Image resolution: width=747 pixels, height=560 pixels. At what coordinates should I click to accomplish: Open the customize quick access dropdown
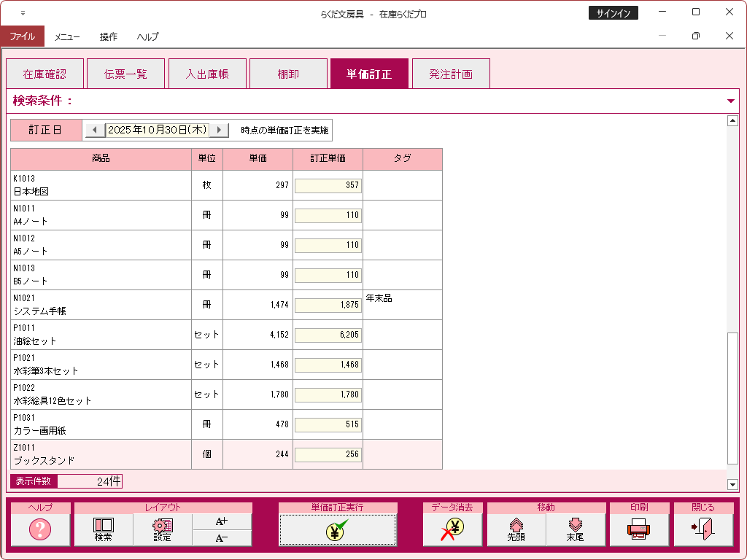tap(23, 13)
